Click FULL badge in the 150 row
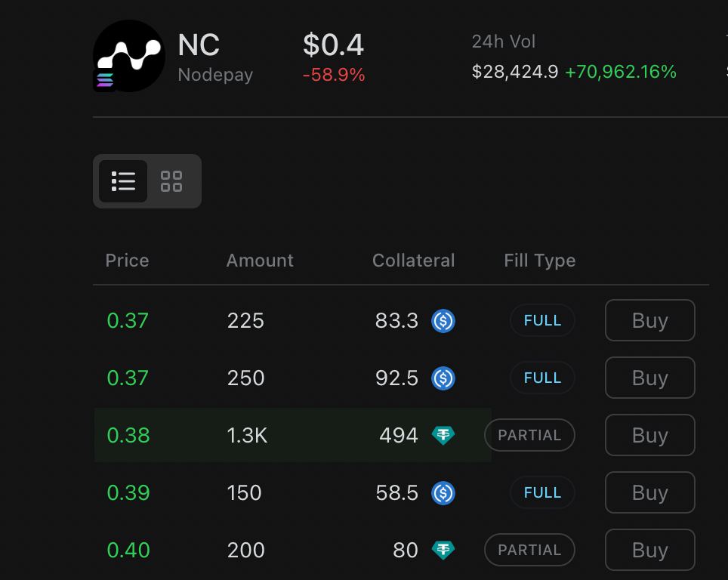The image size is (728, 580). (542, 492)
